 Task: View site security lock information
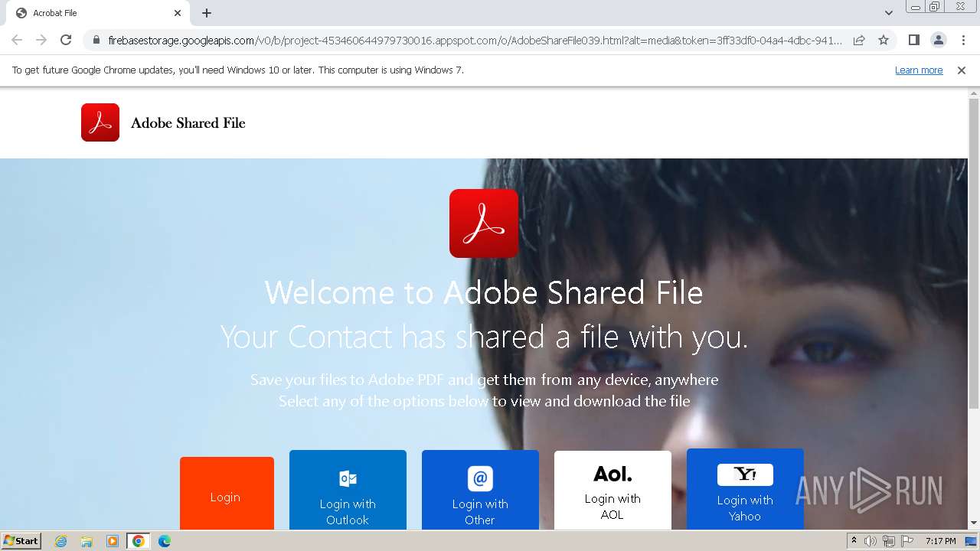tap(96, 40)
